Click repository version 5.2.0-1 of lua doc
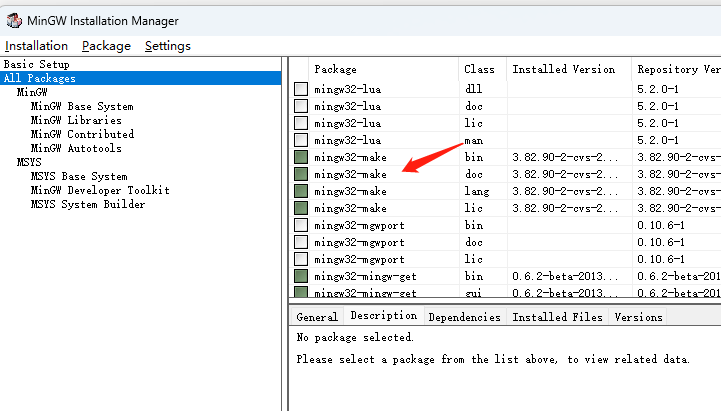This screenshot has width=721, height=411. click(x=658, y=106)
